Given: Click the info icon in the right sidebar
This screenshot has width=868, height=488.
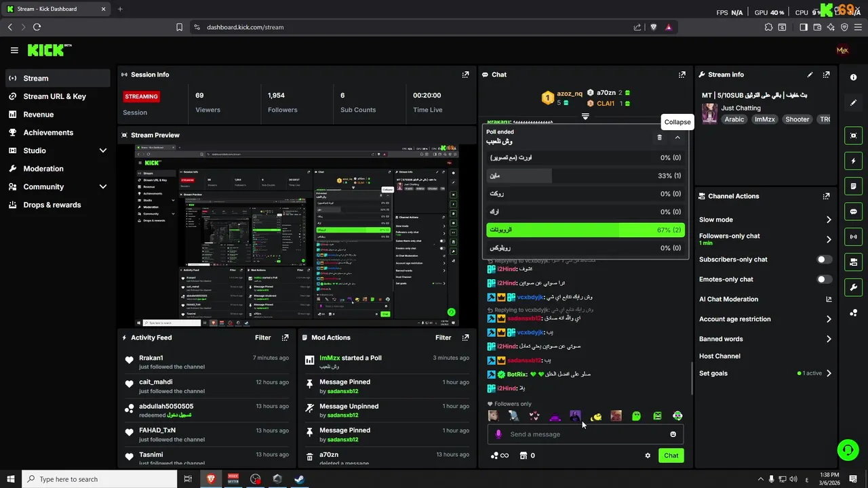Looking at the screenshot, I should click(x=854, y=77).
